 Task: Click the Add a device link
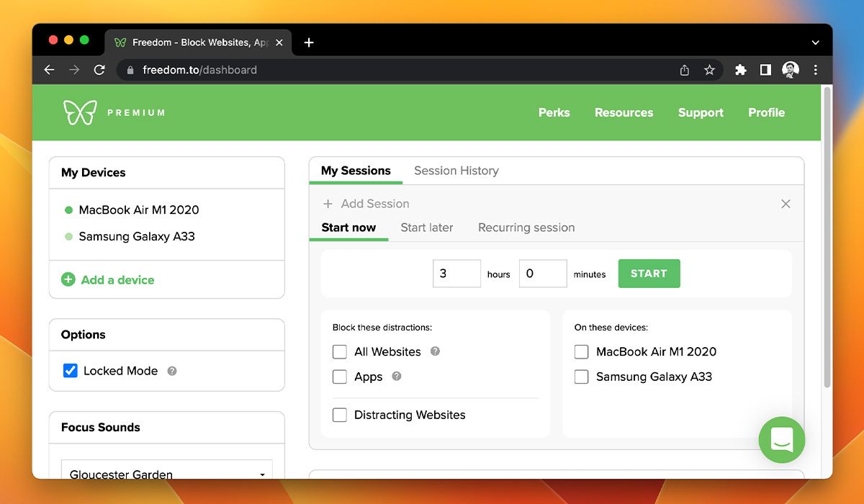tap(117, 279)
